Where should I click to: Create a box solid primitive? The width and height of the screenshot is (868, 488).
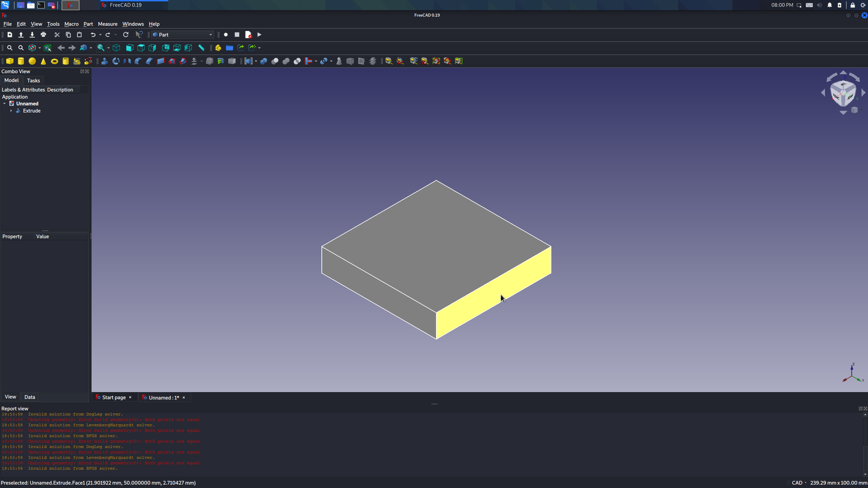point(10,61)
